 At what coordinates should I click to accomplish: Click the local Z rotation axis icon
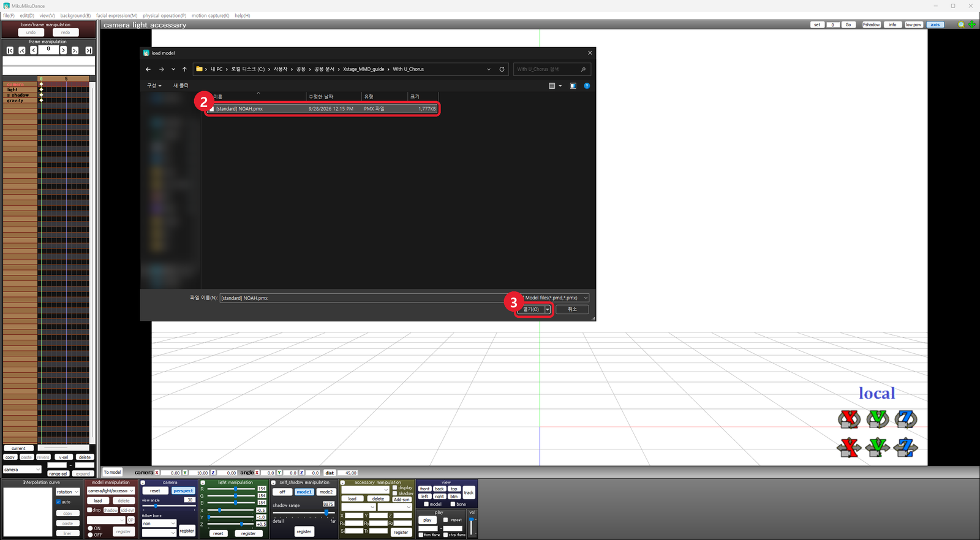click(906, 419)
